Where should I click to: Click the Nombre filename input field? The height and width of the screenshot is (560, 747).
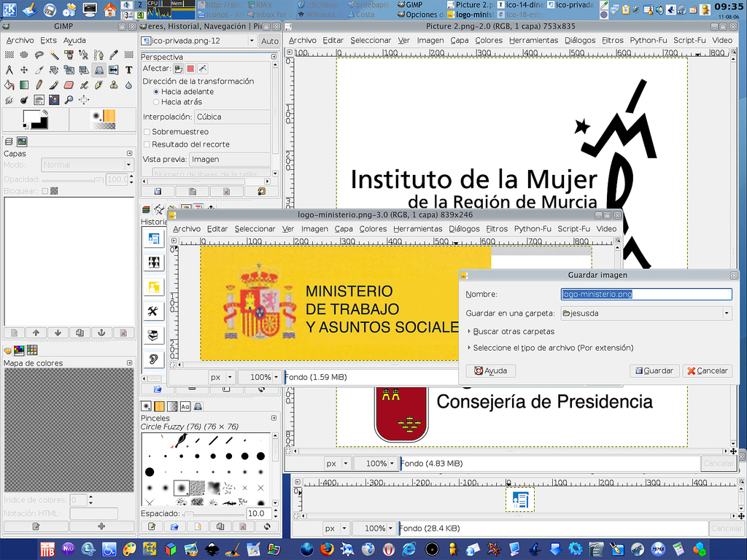[x=646, y=295]
